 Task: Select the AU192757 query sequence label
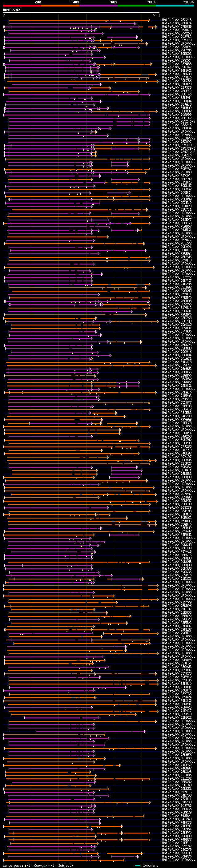point(11,10)
